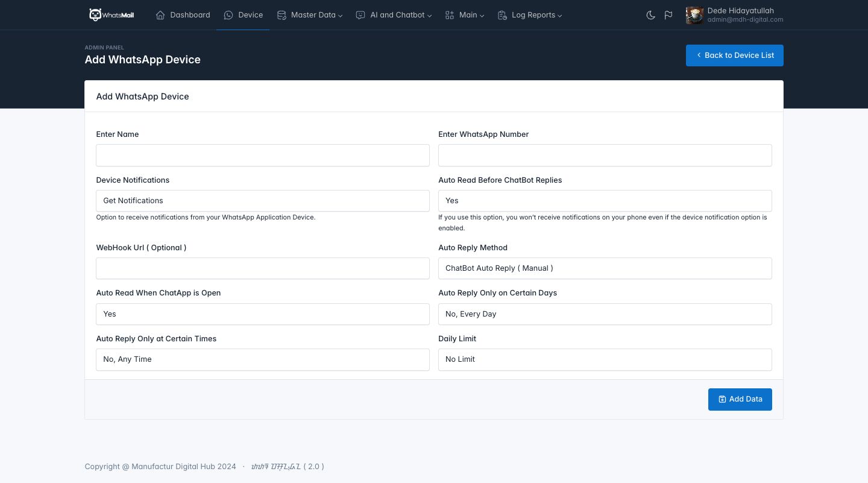Toggle dark mode with moon icon
The height and width of the screenshot is (483, 868).
650,15
